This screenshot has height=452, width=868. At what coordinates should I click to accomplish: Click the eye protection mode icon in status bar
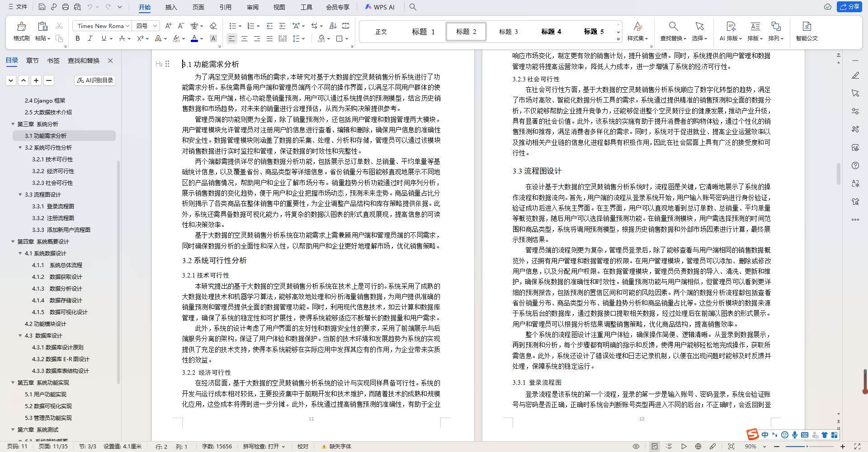(636, 447)
